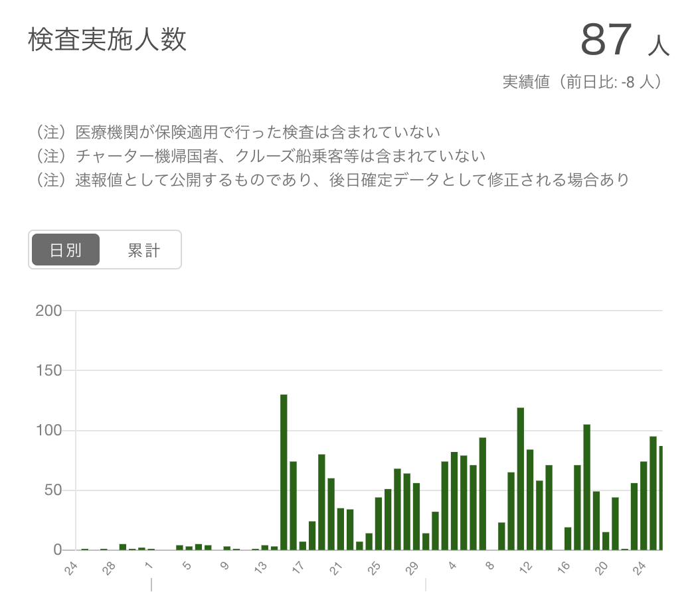Click the bar reaching about 119 near 12

(x=521, y=479)
